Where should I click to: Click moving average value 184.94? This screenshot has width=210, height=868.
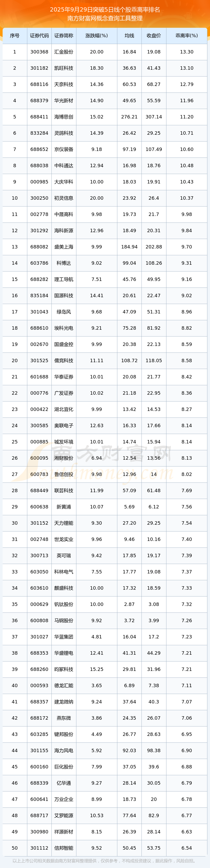129,247
